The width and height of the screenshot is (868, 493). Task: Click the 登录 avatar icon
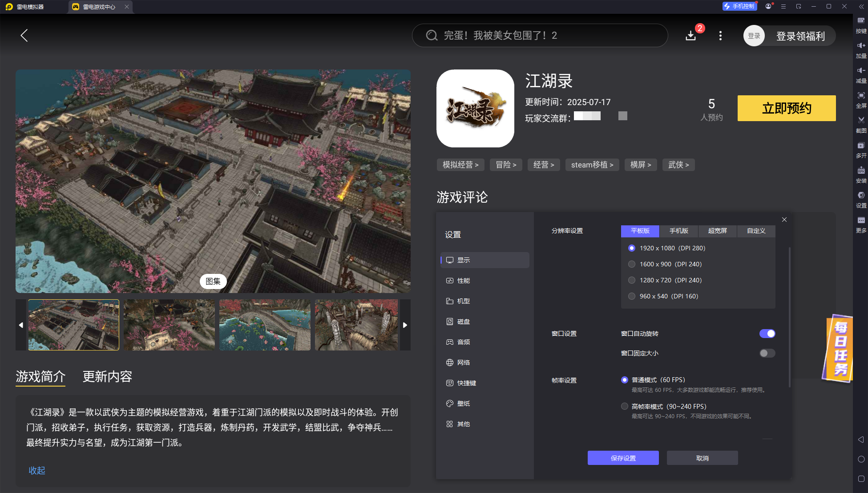[x=754, y=36]
